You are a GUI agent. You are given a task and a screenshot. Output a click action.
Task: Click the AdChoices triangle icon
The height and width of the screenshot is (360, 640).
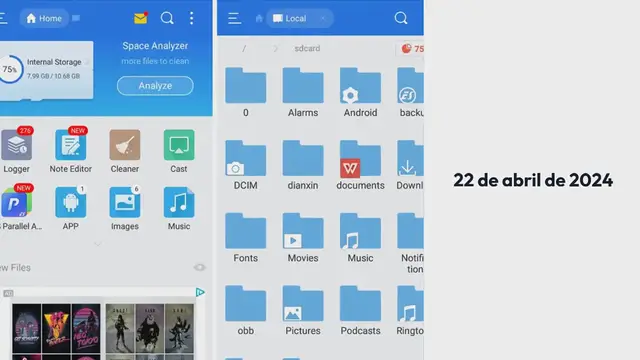tap(200, 292)
